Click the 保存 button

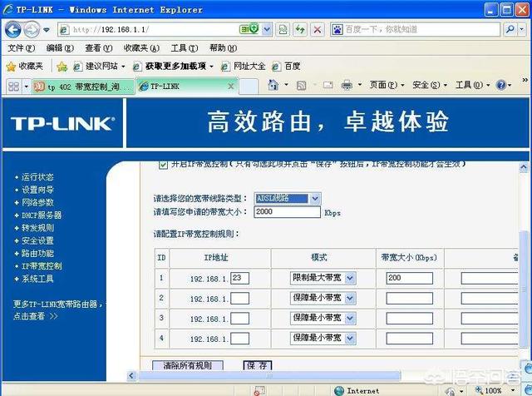click(257, 365)
